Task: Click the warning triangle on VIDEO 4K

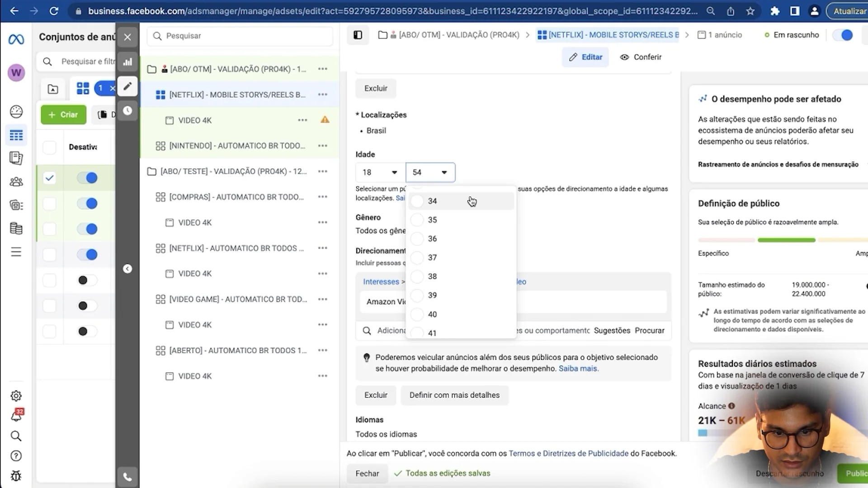Action: (x=325, y=120)
